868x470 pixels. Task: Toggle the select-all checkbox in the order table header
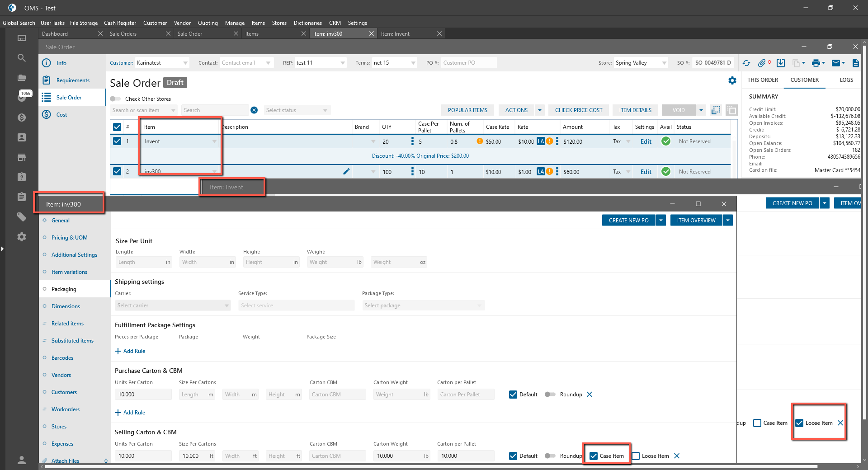tap(117, 127)
